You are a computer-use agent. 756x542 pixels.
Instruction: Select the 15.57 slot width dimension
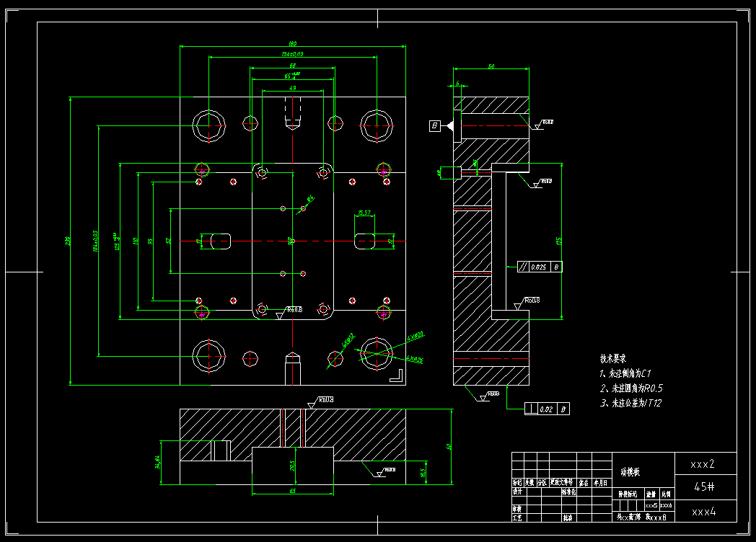364,213
